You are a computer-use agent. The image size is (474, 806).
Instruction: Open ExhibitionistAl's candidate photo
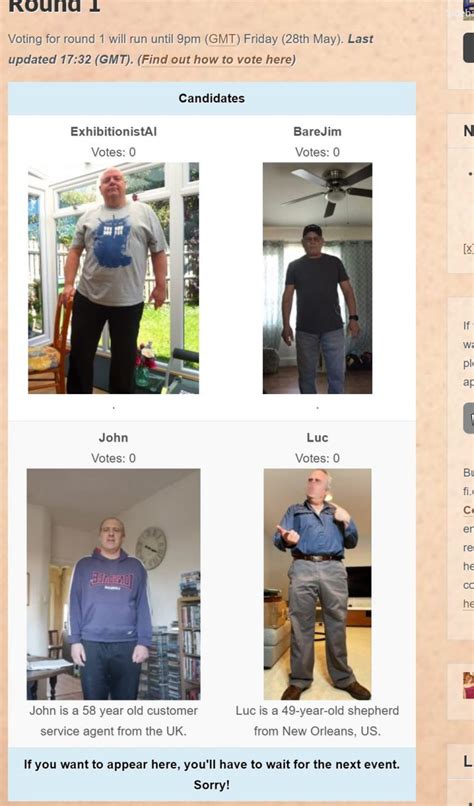(113, 278)
